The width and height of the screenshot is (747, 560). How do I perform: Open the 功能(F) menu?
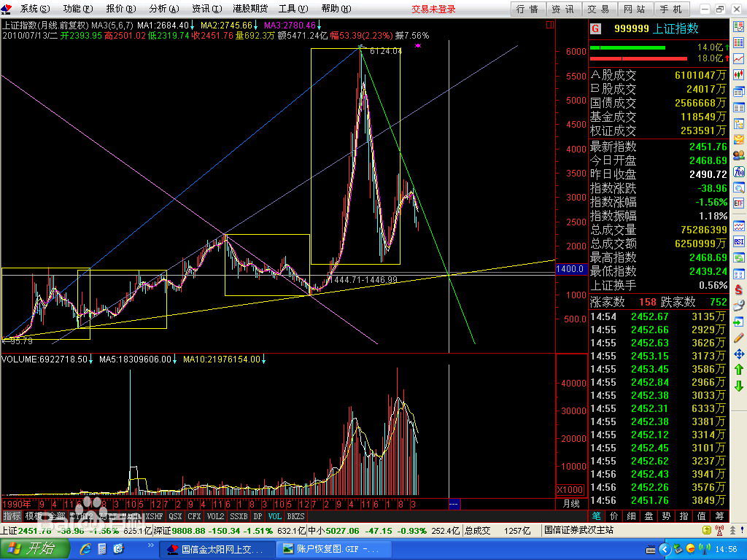coord(78,9)
